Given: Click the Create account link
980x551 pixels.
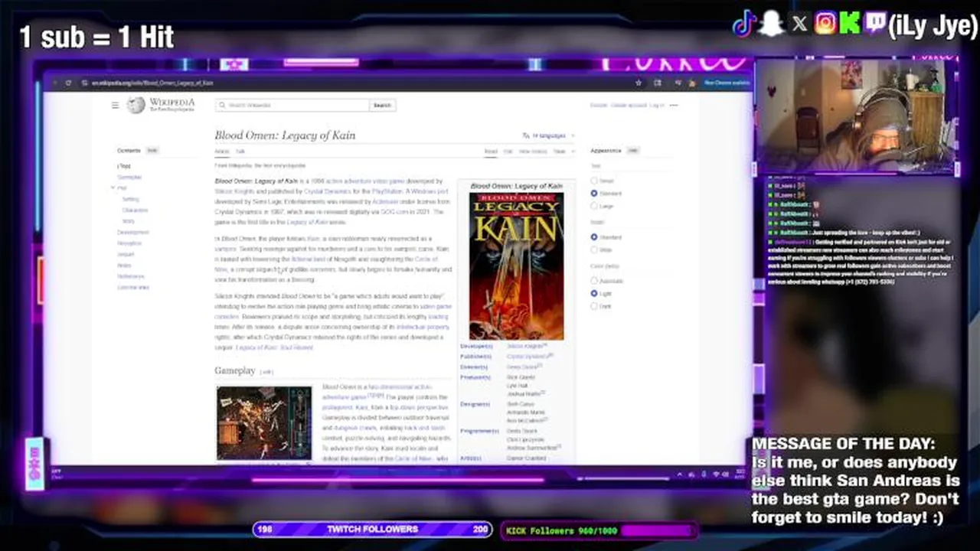Looking at the screenshot, I should [629, 105].
